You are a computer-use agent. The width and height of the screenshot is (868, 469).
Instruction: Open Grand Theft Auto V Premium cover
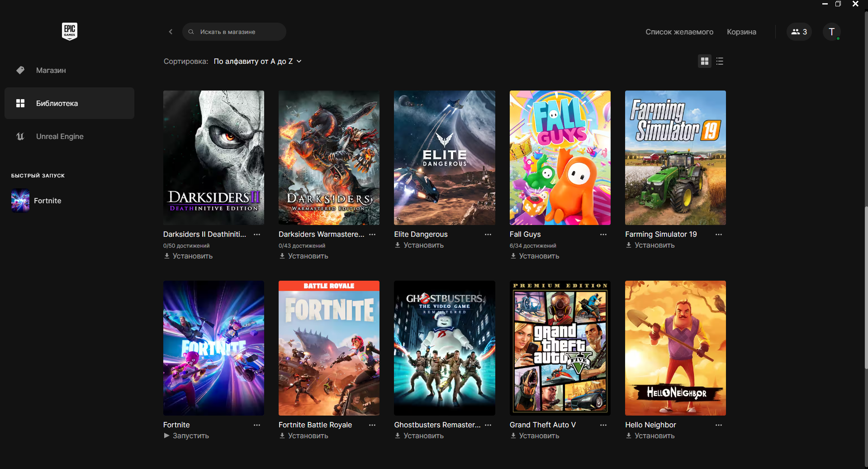point(560,348)
